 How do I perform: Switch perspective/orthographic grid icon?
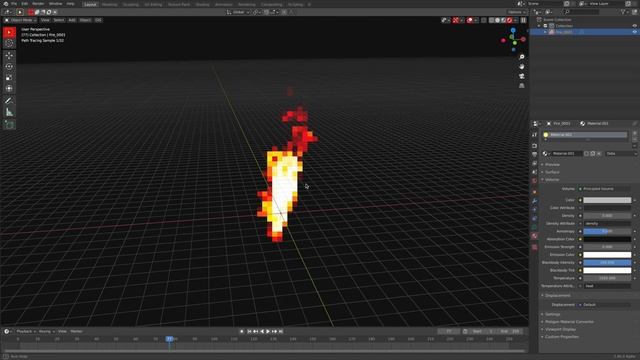pyautogui.click(x=522, y=86)
